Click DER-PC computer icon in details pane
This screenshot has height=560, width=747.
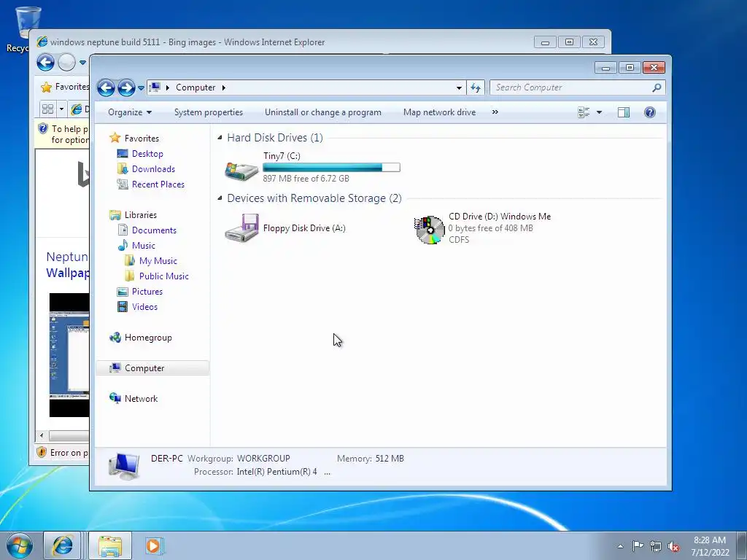click(124, 466)
